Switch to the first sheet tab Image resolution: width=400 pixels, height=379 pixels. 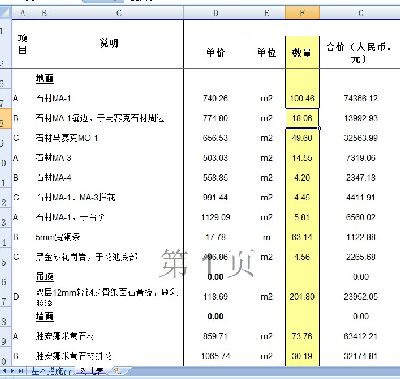[51, 371]
